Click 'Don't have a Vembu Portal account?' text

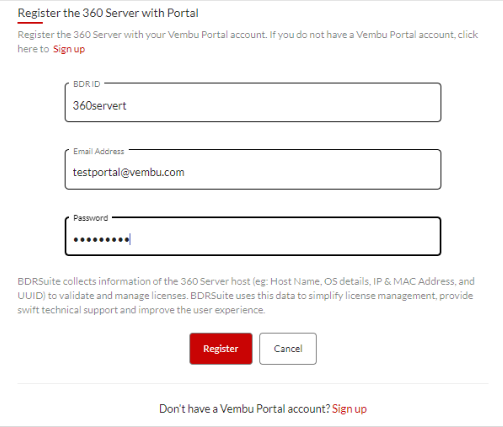click(245, 409)
